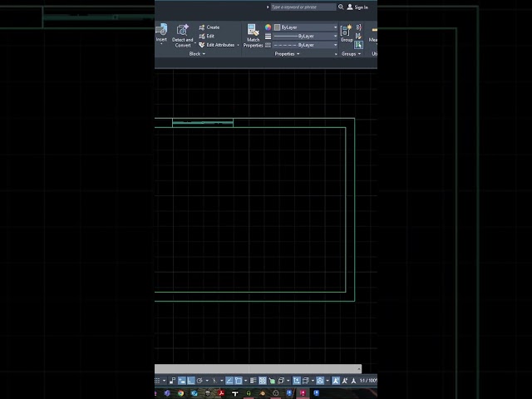Expand the Edit Attributes dropdown arrow
Screen dimensions: 532x399
pos(239,45)
